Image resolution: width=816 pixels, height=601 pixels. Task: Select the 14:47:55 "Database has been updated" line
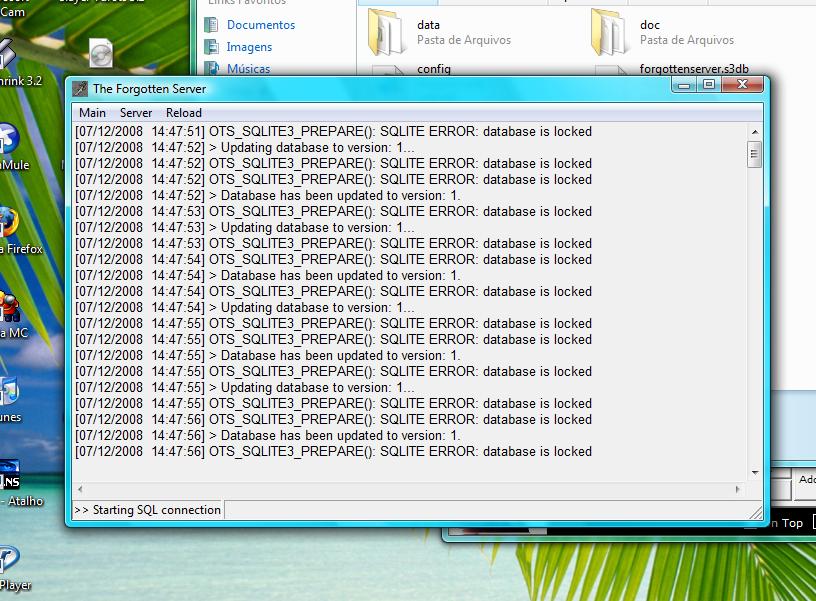(267, 356)
